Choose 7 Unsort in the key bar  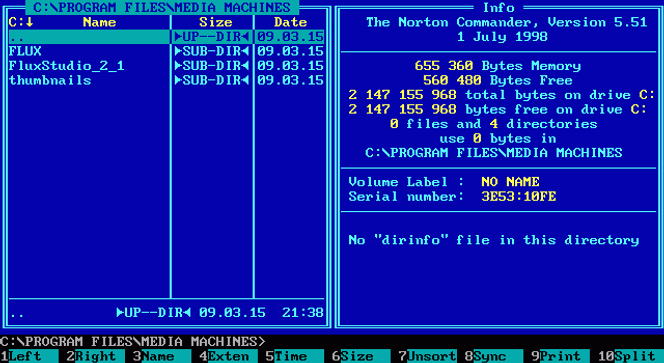(427, 356)
